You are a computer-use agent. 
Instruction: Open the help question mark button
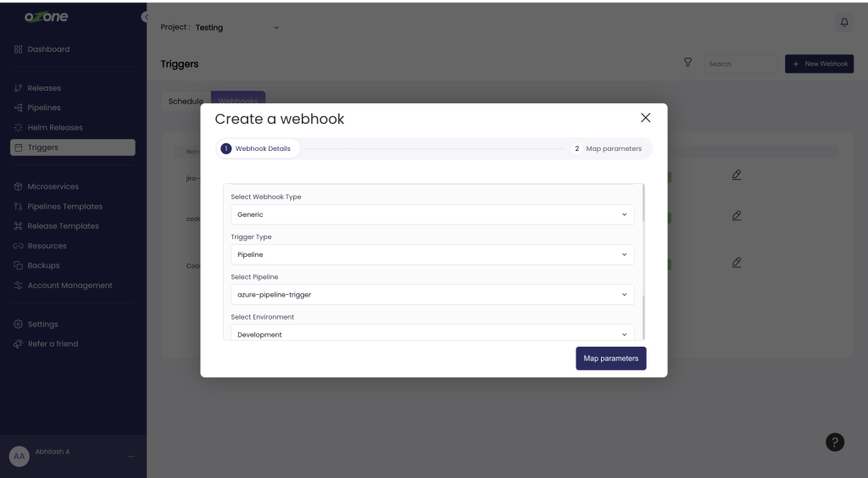(835, 442)
